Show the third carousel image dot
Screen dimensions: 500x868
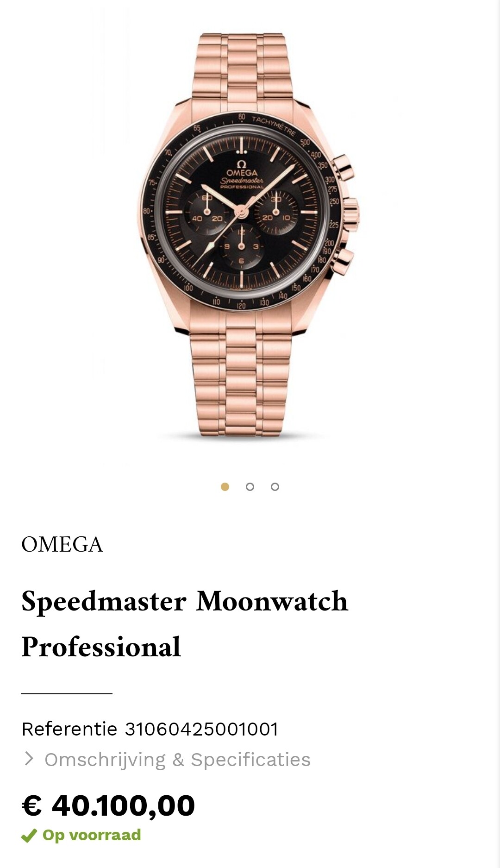(275, 487)
